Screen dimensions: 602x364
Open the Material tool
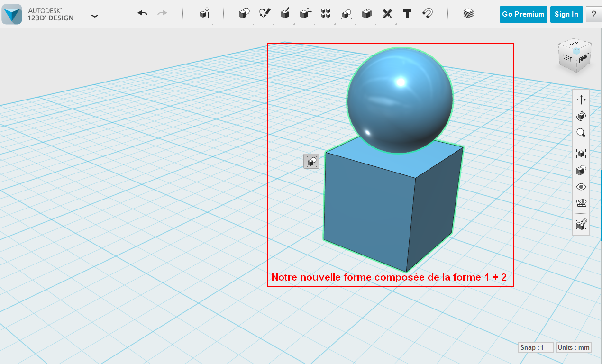[x=469, y=14]
